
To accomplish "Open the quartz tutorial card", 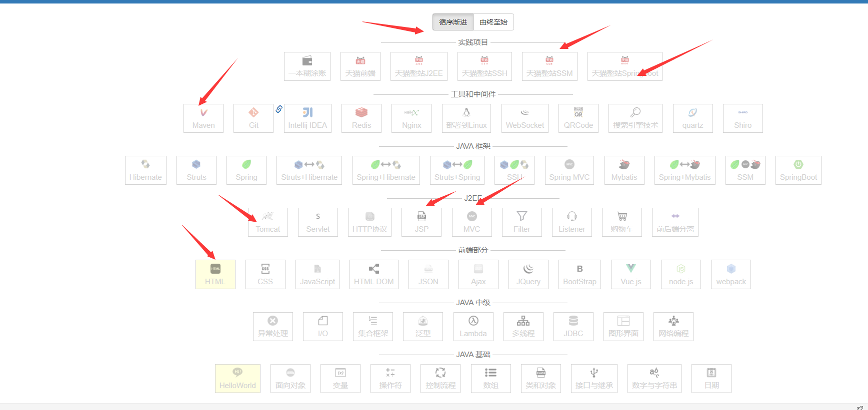I will tap(693, 118).
